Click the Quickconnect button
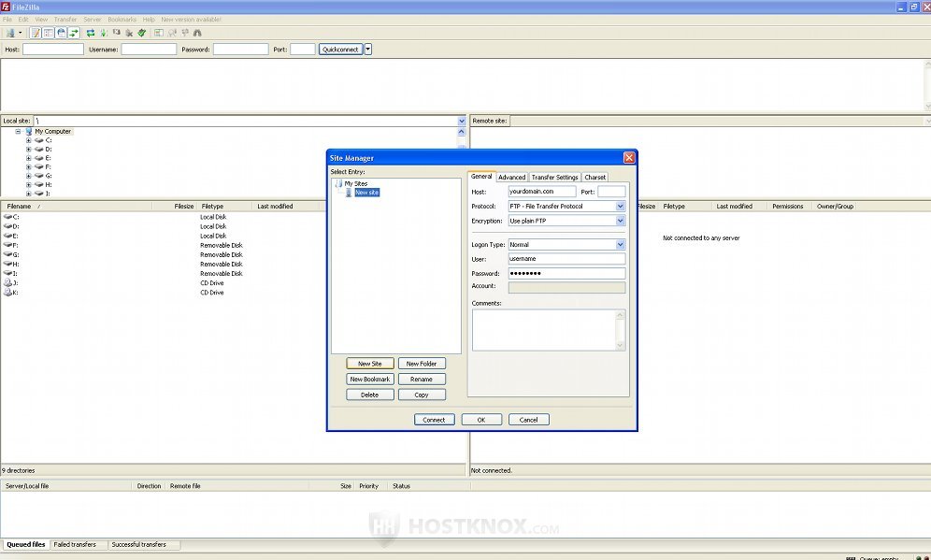The image size is (931, 560). pyautogui.click(x=341, y=50)
